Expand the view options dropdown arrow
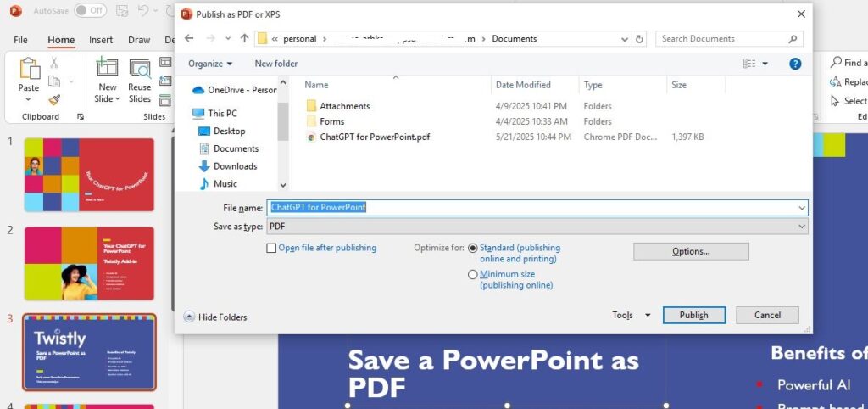The height and width of the screenshot is (409, 868). pos(765,64)
